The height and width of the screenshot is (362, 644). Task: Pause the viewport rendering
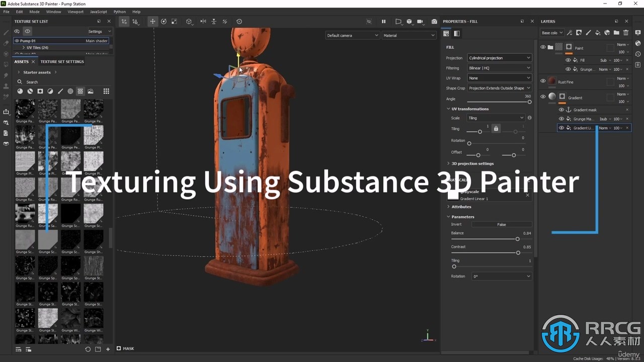(383, 22)
